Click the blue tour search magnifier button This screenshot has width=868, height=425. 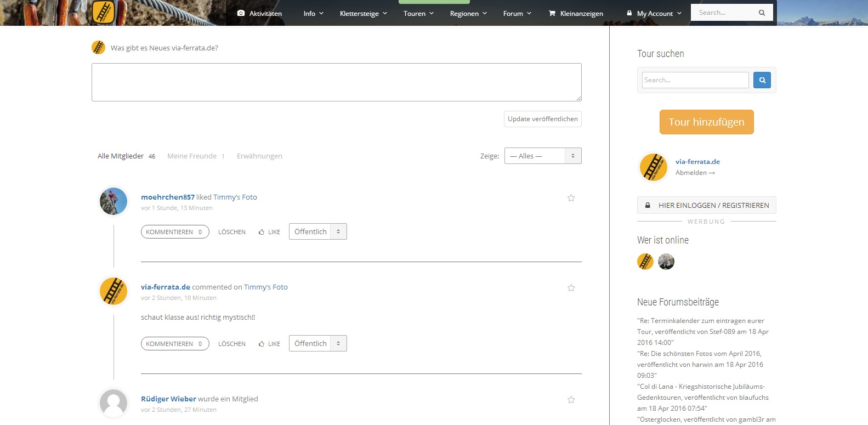tap(762, 80)
